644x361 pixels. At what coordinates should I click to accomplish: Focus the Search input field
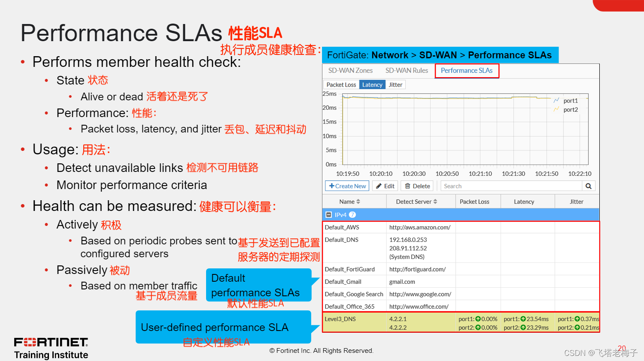[x=511, y=186]
